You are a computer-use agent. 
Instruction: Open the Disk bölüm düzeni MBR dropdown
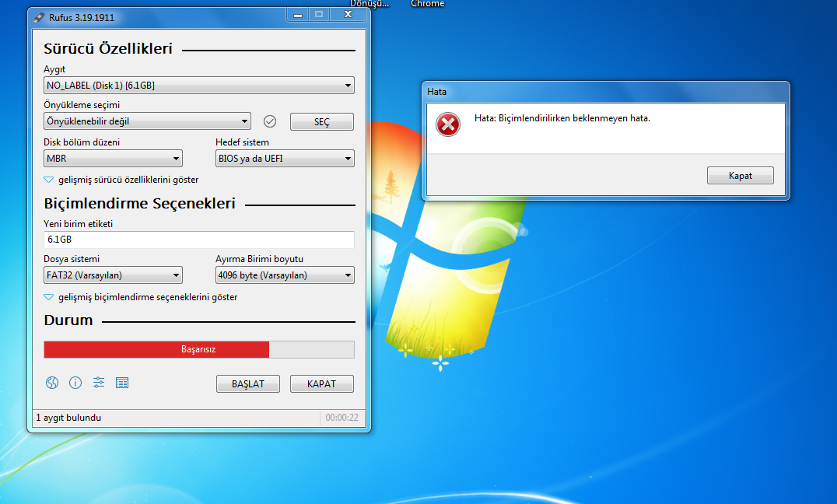(x=113, y=159)
